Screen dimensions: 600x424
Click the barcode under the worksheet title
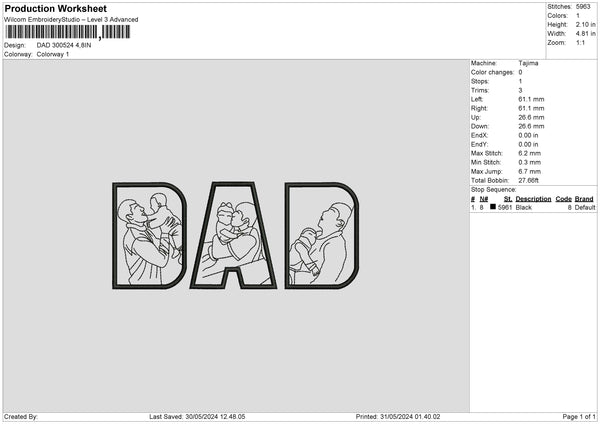pos(67,32)
